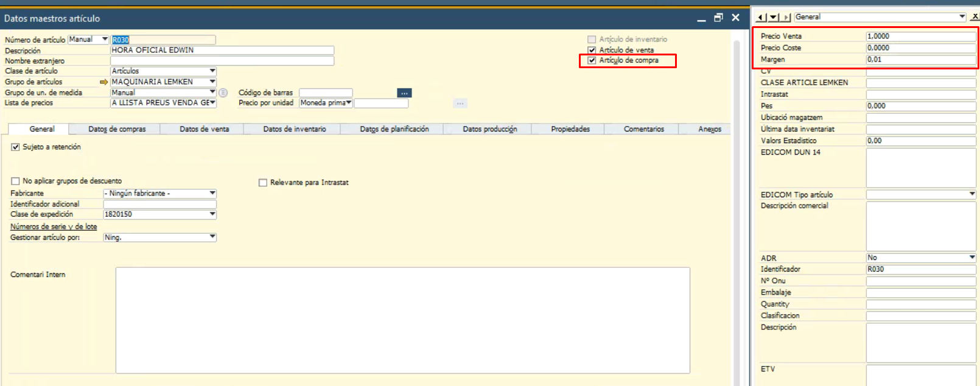980x386 pixels.
Task: Click the greyed three-dots button beside price
Action: (460, 104)
